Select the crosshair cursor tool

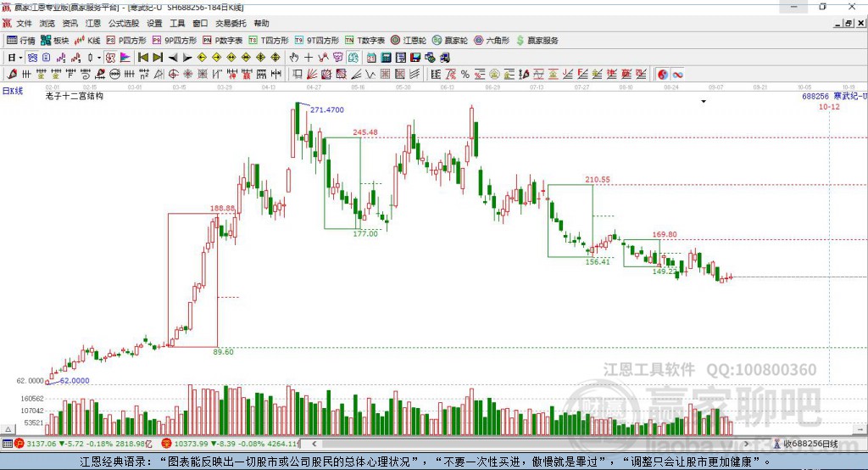(x=309, y=58)
